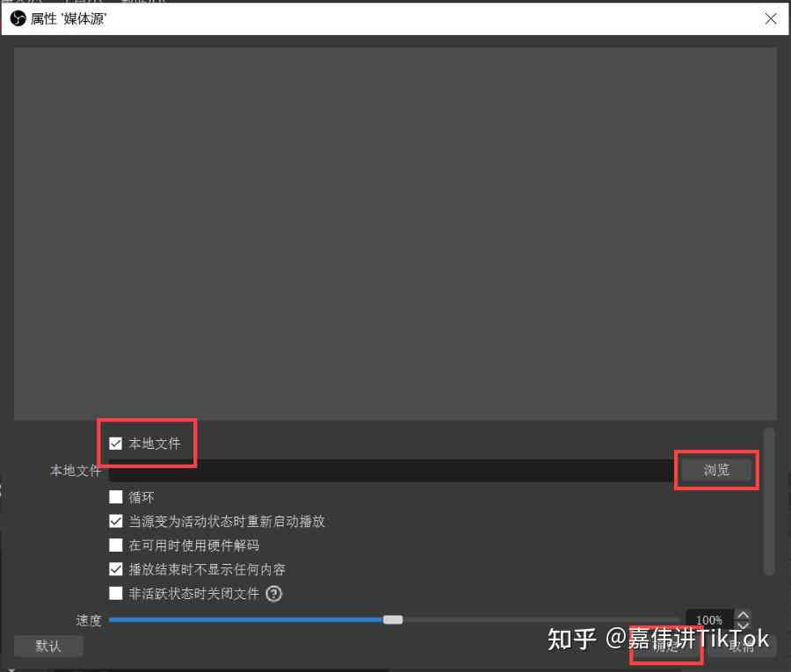791x672 pixels.
Task: Toggle 播放结束时不显示任何内容 checkbox
Action: pos(115,569)
